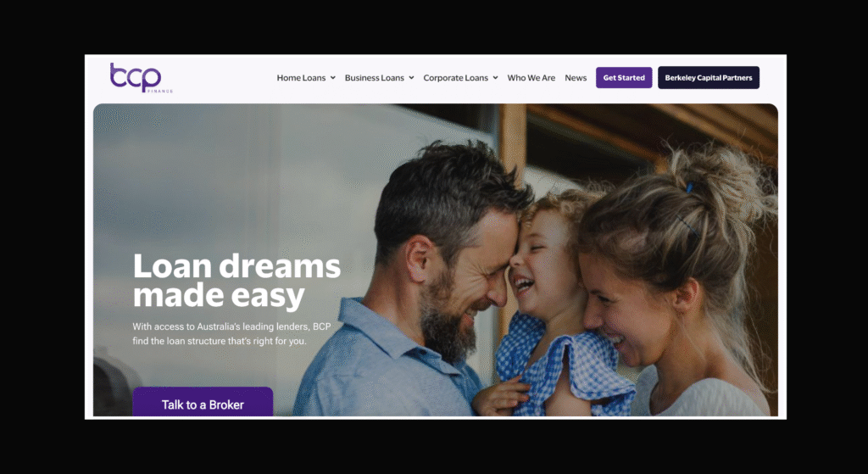The width and height of the screenshot is (868, 474).
Task: Go to the Who We Are page
Action: pyautogui.click(x=531, y=78)
